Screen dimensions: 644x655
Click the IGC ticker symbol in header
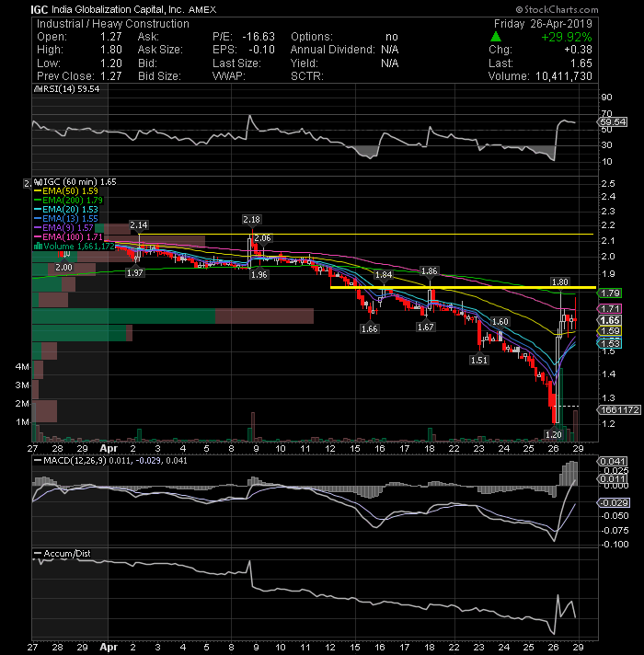(40, 9)
